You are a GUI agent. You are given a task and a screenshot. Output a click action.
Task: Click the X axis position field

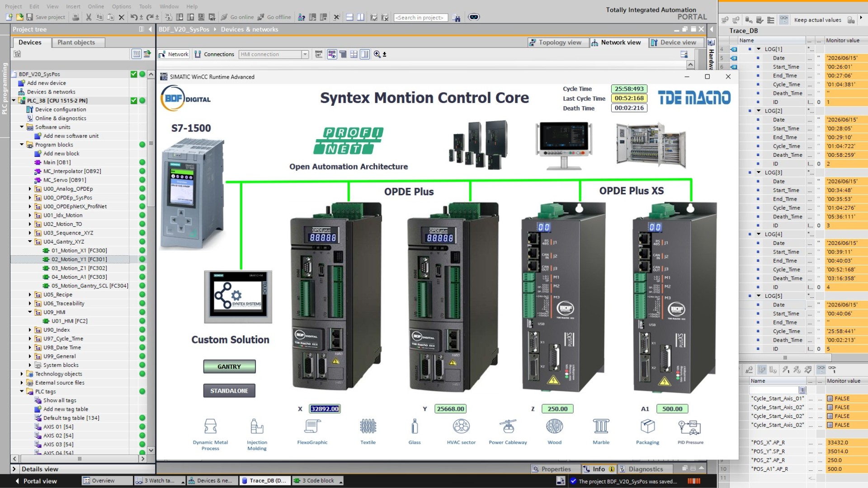coord(325,409)
